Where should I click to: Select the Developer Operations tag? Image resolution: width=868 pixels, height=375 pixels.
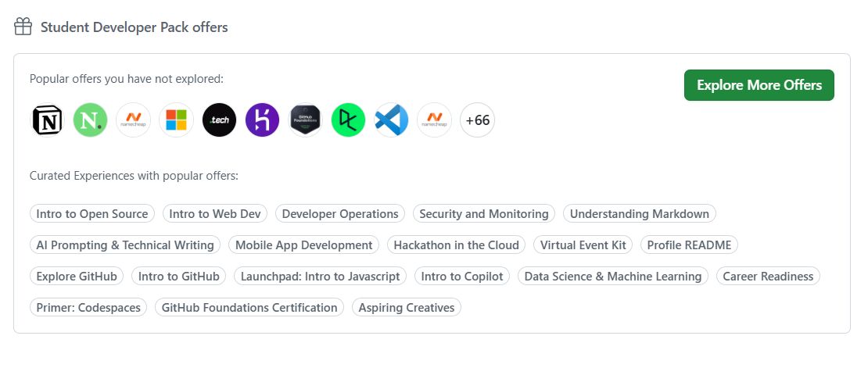coord(340,213)
